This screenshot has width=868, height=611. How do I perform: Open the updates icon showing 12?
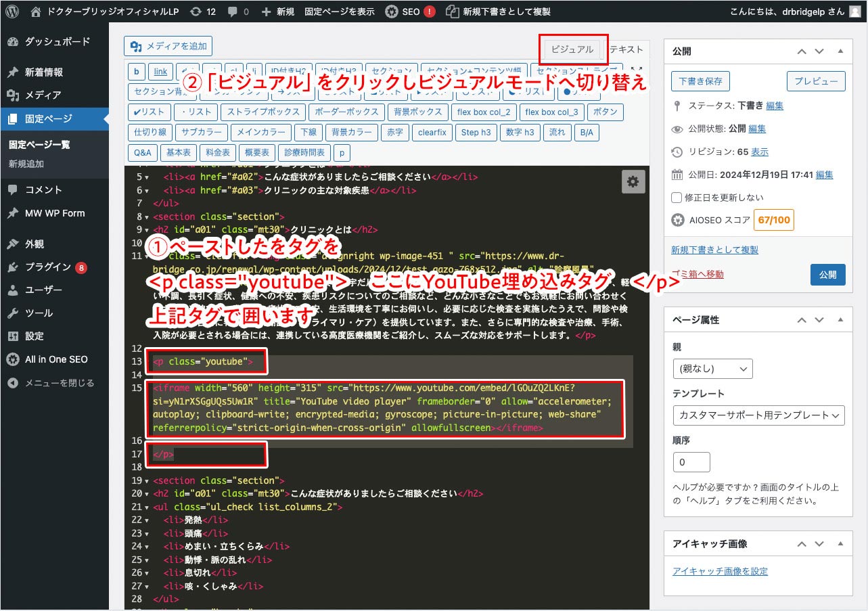pos(203,12)
